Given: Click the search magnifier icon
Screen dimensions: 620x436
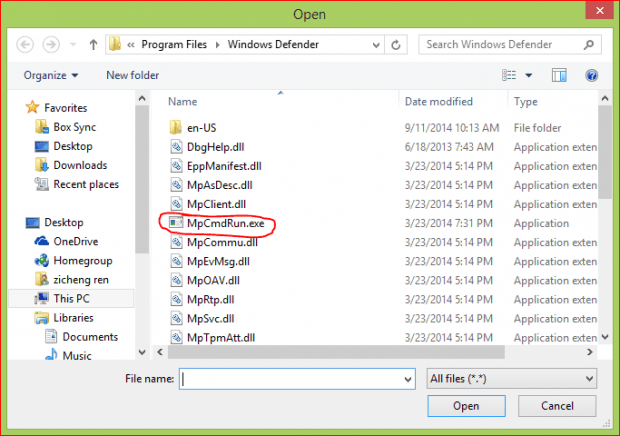Looking at the screenshot, I should pos(589,45).
